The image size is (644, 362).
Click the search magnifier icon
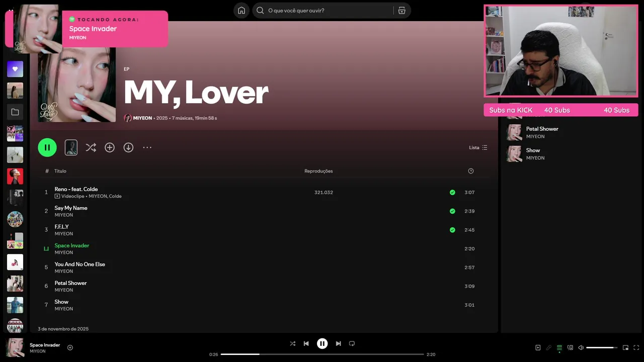click(x=260, y=11)
